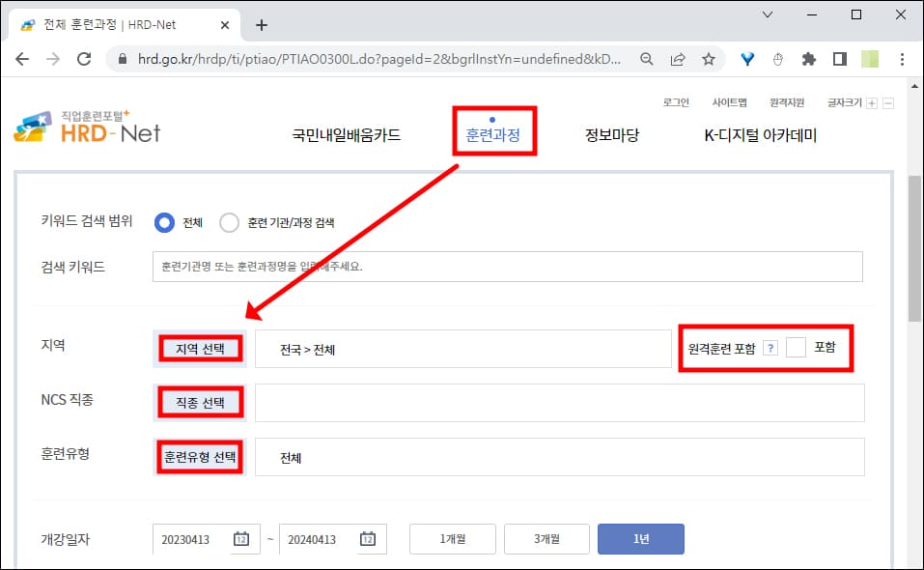This screenshot has height=570, width=924.
Task: Open the 직종 선택 NCS job selector
Action: coord(198,402)
